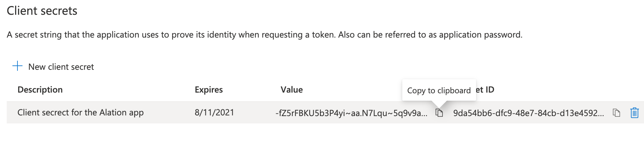
Task: Delete the Alation app client secret
Action: tap(634, 113)
